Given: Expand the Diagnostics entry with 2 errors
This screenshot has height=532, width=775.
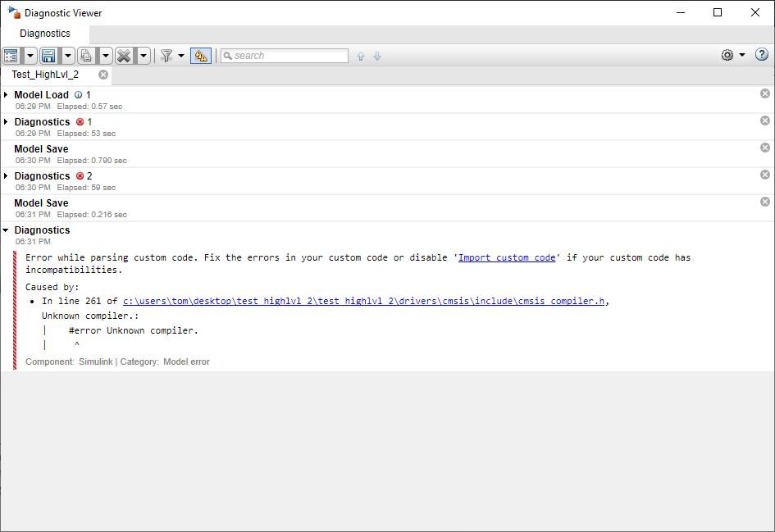Looking at the screenshot, I should click(6, 176).
